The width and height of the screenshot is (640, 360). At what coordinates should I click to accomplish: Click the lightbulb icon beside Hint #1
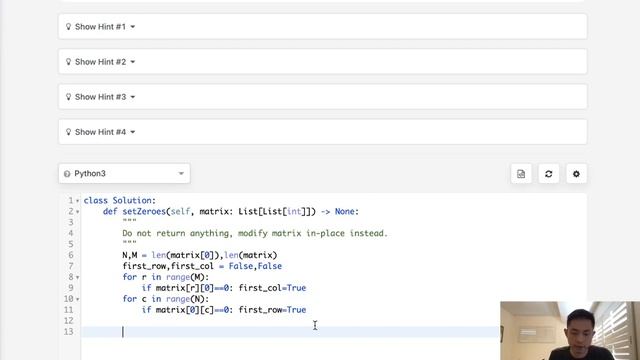(x=68, y=27)
